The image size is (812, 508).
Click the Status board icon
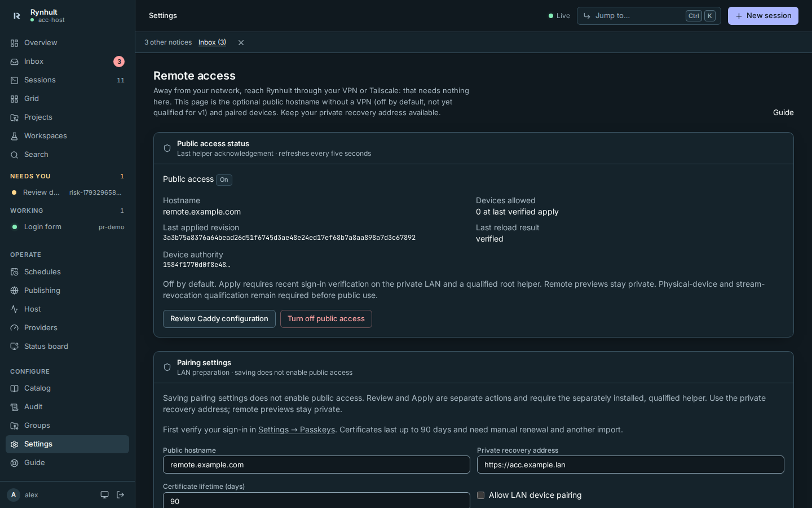[15, 347]
